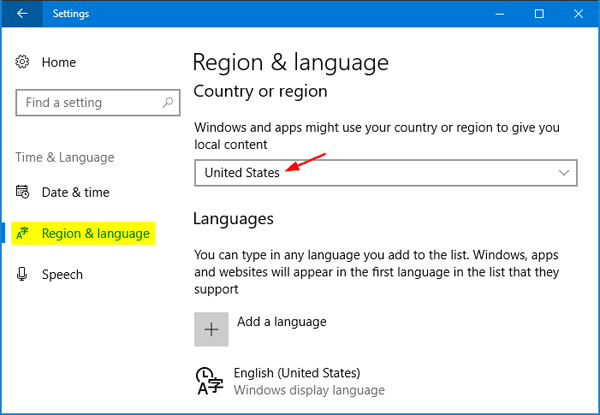600x415 pixels.
Task: Click the Date & time clock icon
Action: 23,192
